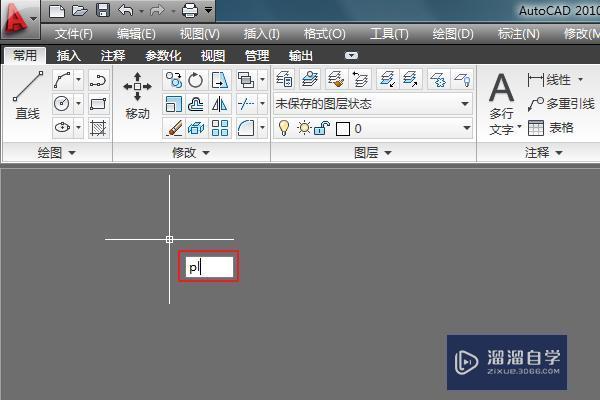Select the 直线 line tool

pos(27,96)
